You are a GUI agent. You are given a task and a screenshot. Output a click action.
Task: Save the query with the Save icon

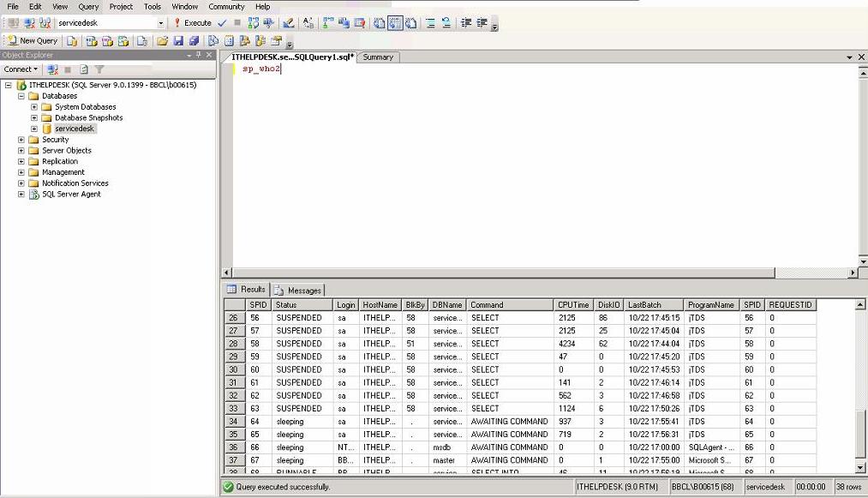(x=179, y=40)
